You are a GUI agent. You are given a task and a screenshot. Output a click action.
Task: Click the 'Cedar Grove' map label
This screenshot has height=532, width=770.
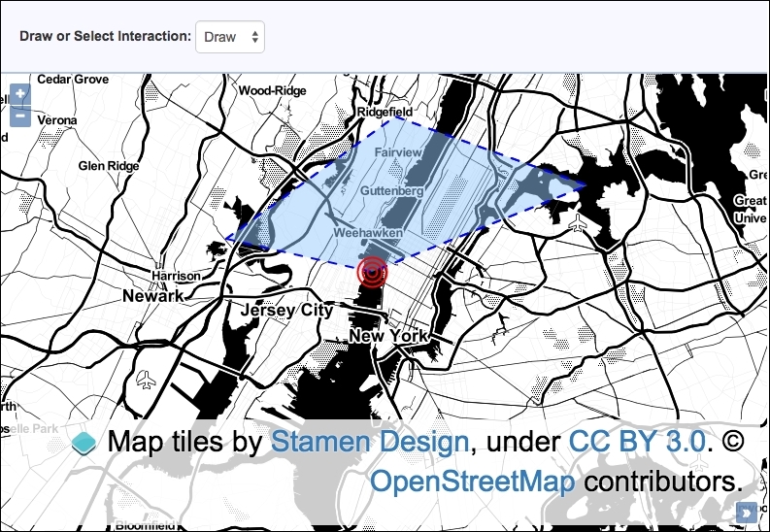click(x=73, y=80)
